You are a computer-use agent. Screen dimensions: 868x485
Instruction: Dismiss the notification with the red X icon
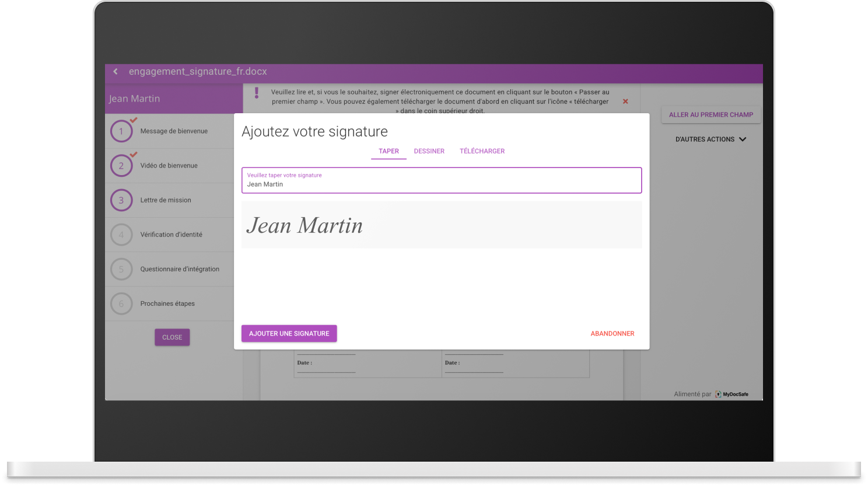pos(625,101)
